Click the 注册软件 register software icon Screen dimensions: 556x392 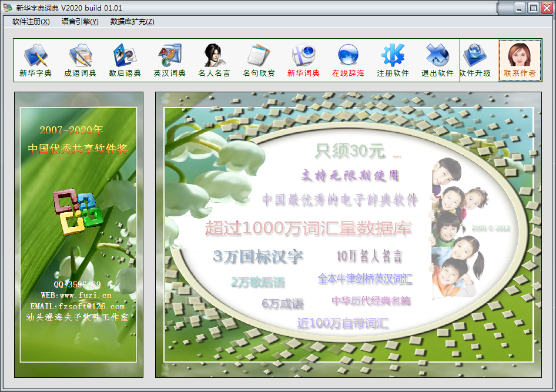[x=393, y=61]
